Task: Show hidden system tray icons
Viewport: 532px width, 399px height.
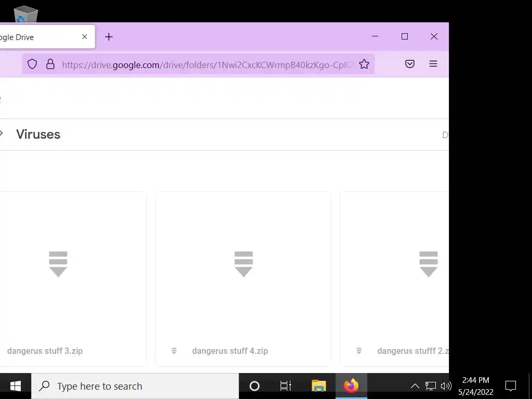Action: [x=415, y=386]
